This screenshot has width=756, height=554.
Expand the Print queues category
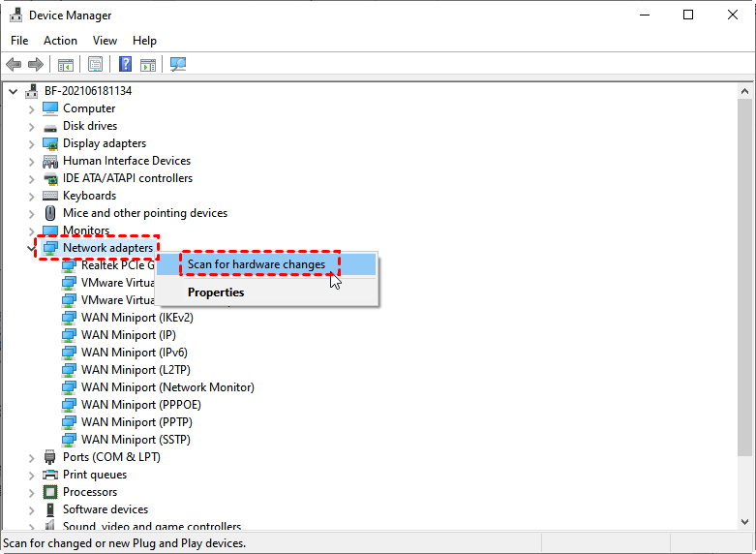coord(31,476)
